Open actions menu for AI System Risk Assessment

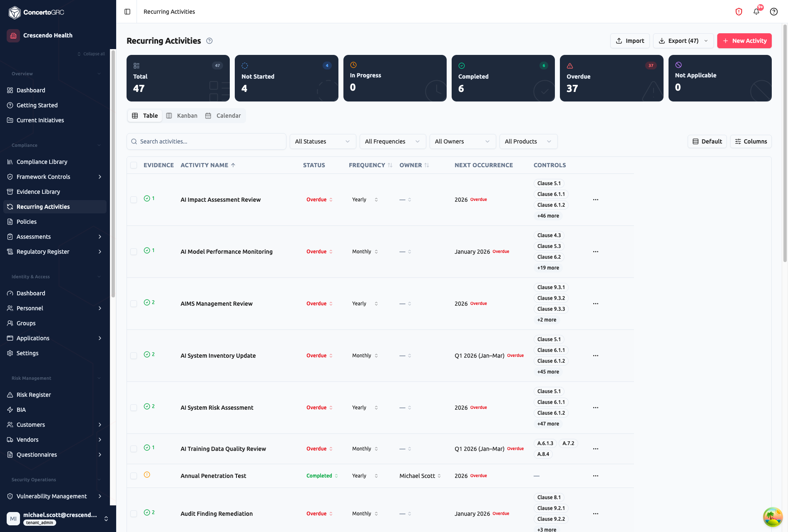point(596,408)
